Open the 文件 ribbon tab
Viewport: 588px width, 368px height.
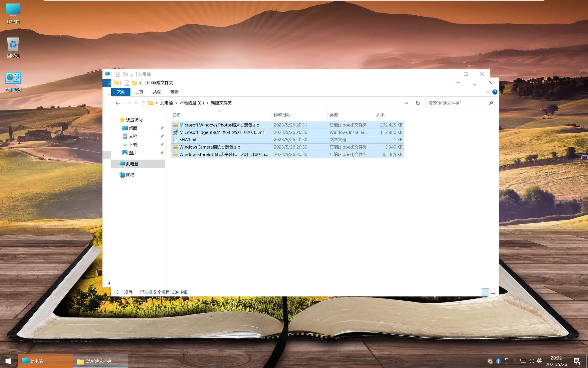coord(121,92)
